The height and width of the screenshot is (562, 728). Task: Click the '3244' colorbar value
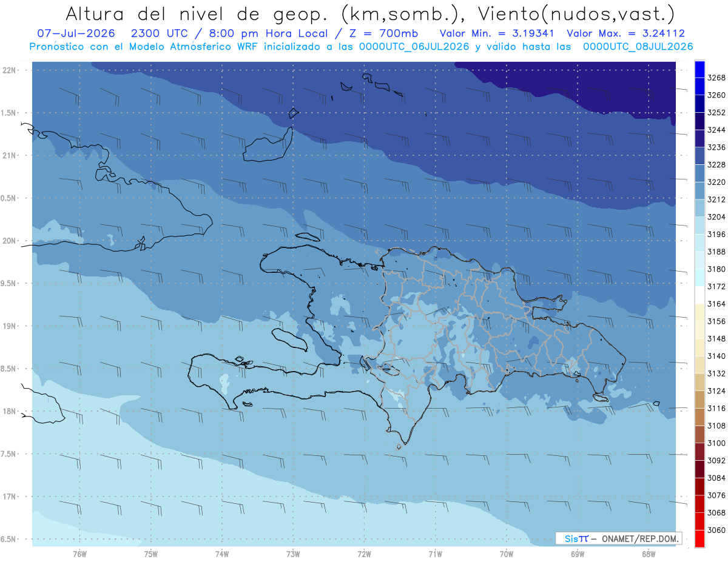point(716,130)
